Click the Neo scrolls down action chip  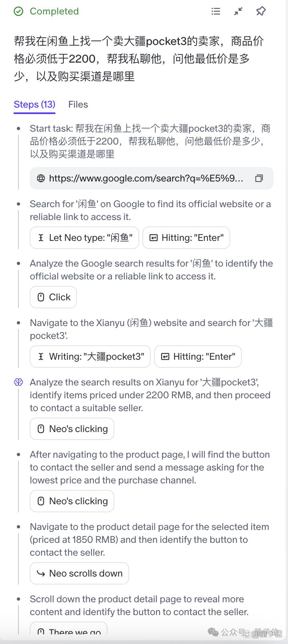point(79,573)
